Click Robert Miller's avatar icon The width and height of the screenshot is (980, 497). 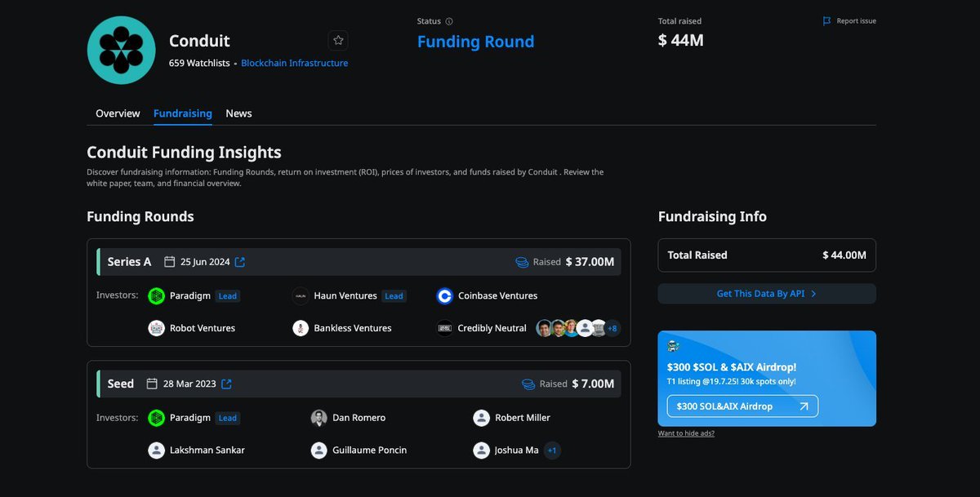click(x=482, y=418)
